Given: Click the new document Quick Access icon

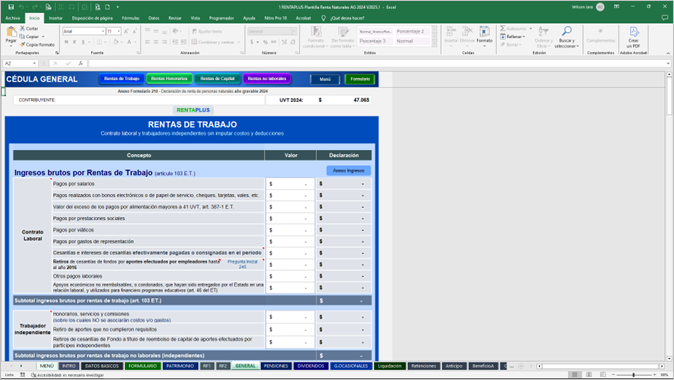Looking at the screenshot, I should pos(107,7).
